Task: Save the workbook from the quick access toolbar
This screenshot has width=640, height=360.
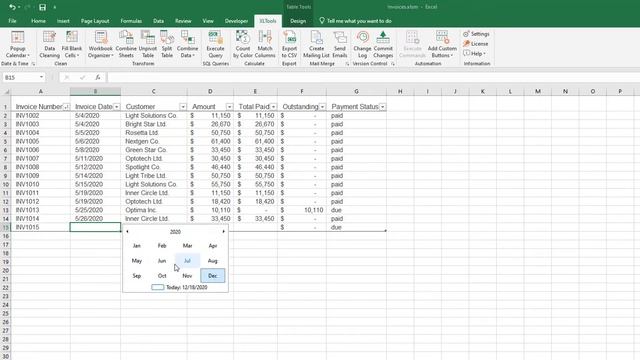Action: [42, 7]
